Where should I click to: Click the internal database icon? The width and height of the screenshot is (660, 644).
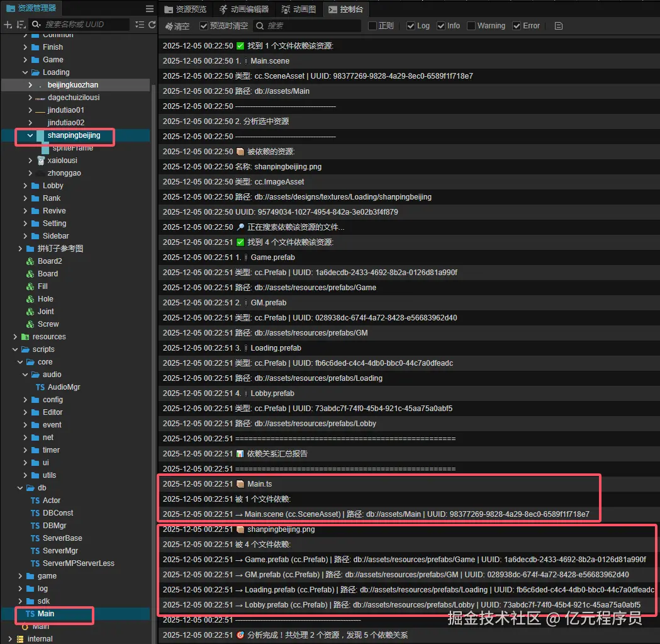(x=20, y=639)
